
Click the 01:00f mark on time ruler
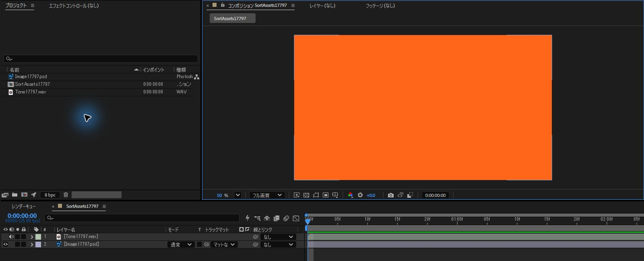coord(457,219)
